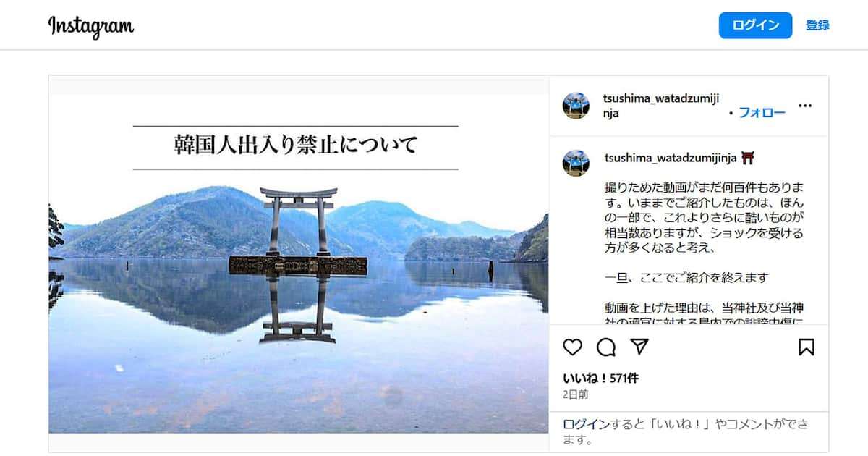
Task: Click the post image with torii gate
Action: tap(298, 263)
